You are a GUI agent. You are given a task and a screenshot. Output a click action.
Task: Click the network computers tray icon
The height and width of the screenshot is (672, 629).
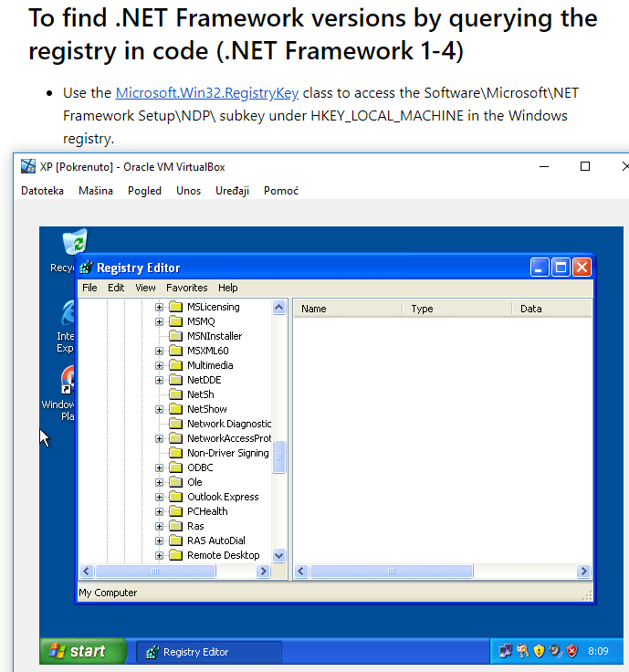click(506, 651)
